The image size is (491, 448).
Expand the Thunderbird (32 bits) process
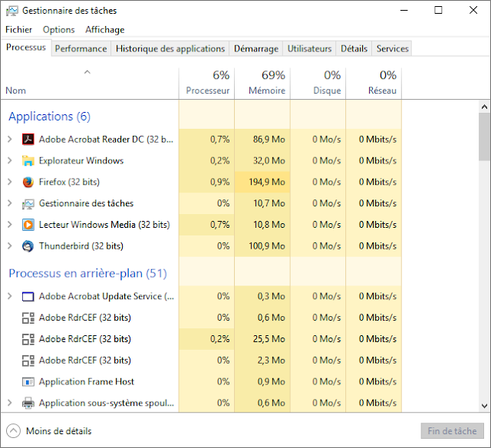[x=10, y=246]
